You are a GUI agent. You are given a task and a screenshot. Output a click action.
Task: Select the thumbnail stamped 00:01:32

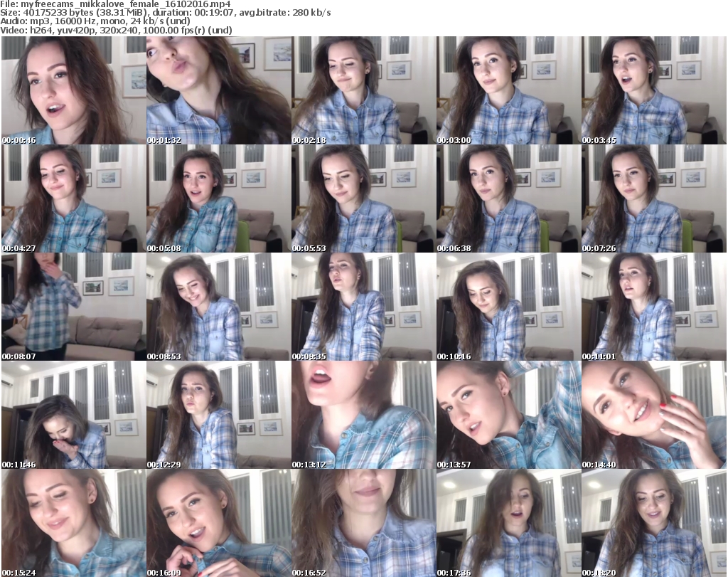tap(219, 90)
